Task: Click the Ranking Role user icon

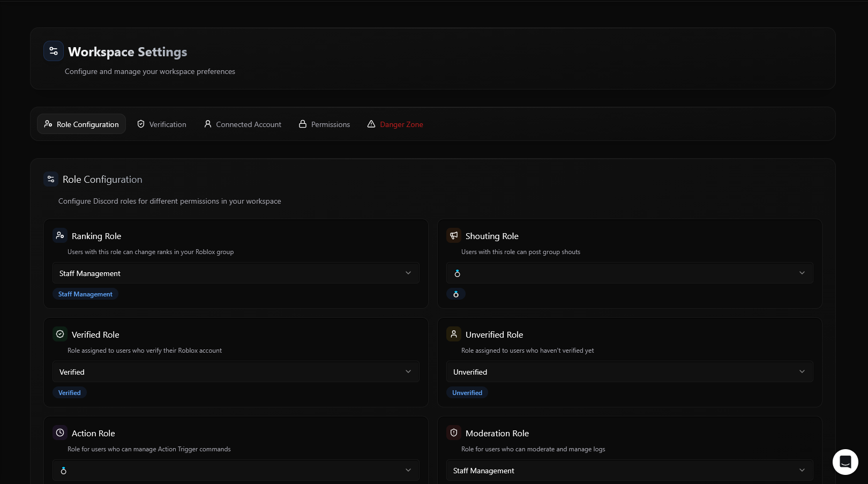Action: 60,236
